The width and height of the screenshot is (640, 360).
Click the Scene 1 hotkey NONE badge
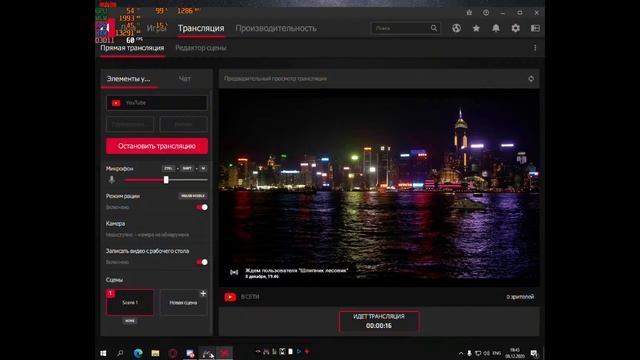(x=130, y=321)
